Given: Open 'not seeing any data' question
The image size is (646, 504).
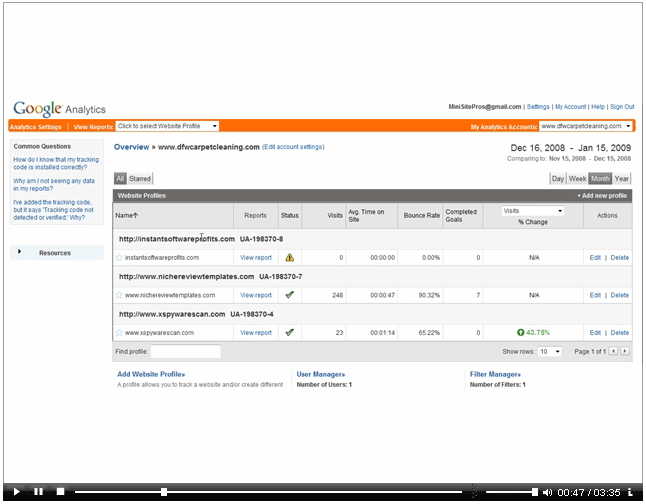Looking at the screenshot, I should (54, 185).
